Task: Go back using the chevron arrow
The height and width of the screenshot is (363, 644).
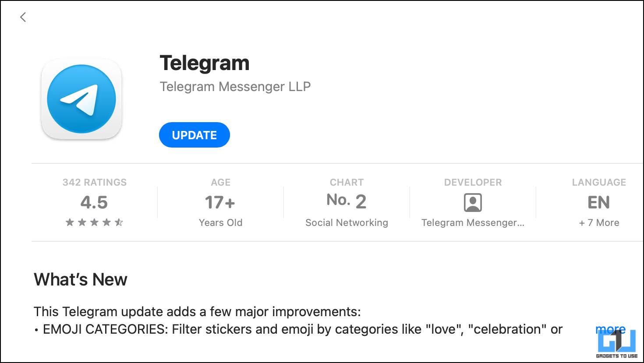Action: [23, 17]
